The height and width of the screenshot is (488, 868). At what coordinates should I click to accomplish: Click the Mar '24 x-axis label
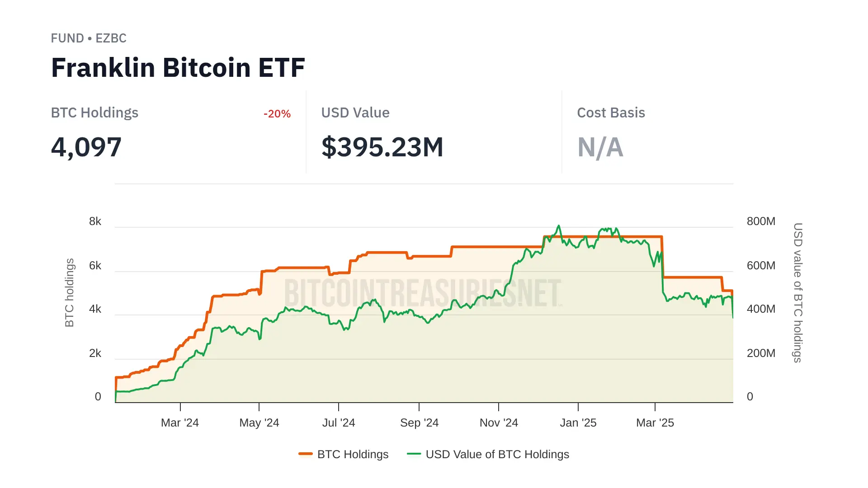(180, 423)
